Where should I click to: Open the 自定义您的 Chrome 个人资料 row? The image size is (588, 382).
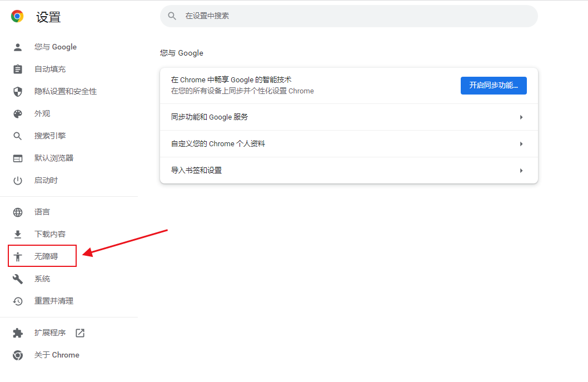pos(349,144)
